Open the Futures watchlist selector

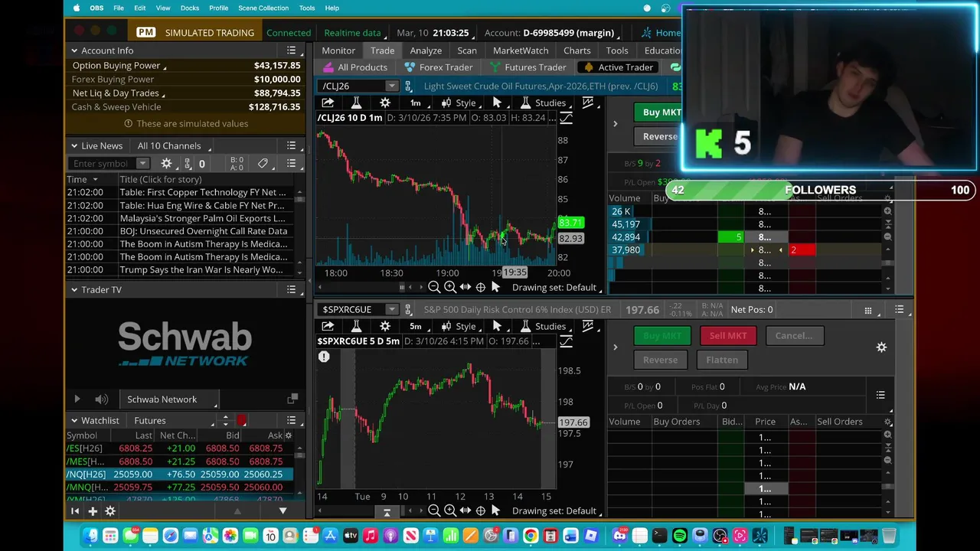173,420
